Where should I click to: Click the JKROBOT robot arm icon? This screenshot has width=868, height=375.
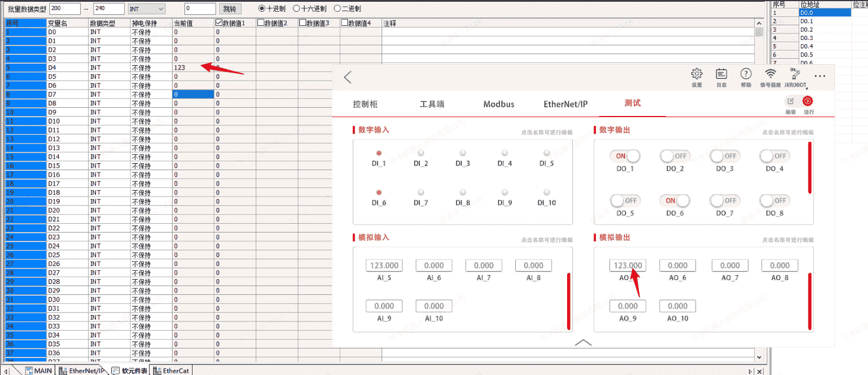(795, 74)
